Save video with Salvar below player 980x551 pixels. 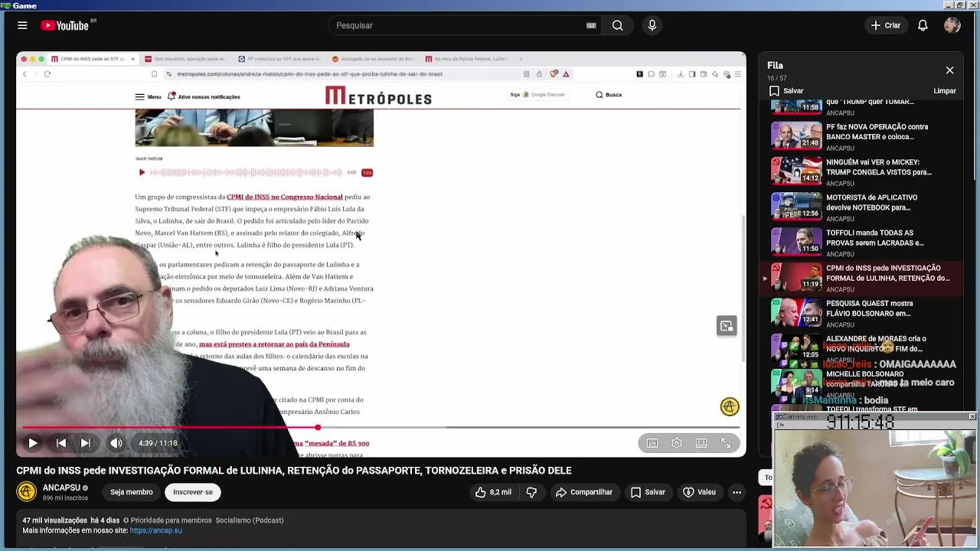(x=648, y=492)
